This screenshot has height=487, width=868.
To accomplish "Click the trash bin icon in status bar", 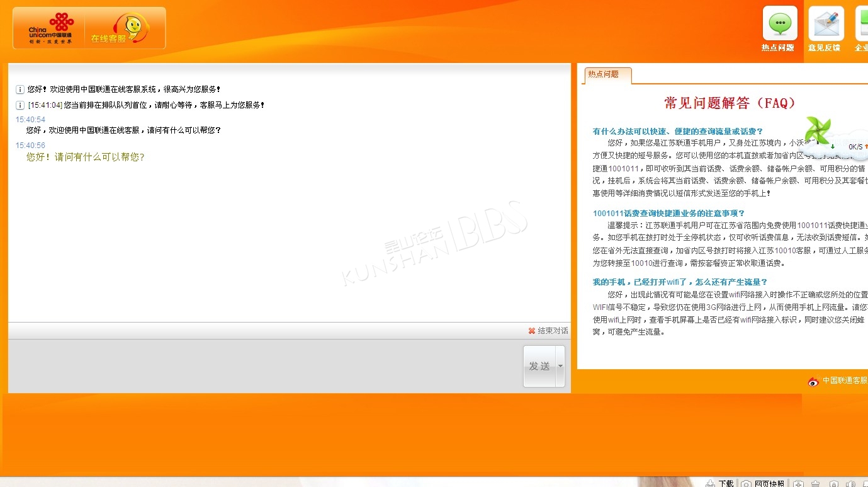I will pos(815,483).
